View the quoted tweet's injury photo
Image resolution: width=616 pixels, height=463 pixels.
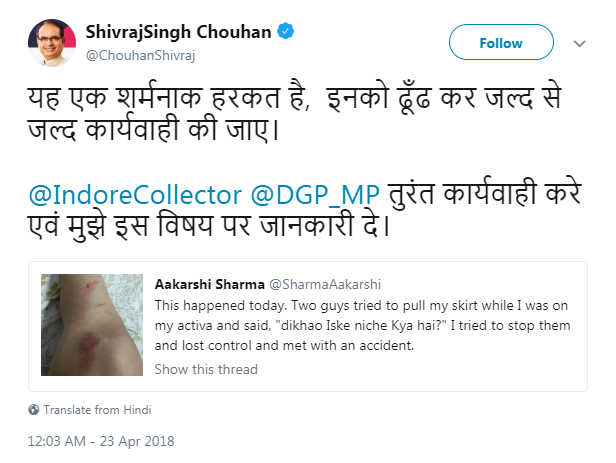pyautogui.click(x=91, y=327)
